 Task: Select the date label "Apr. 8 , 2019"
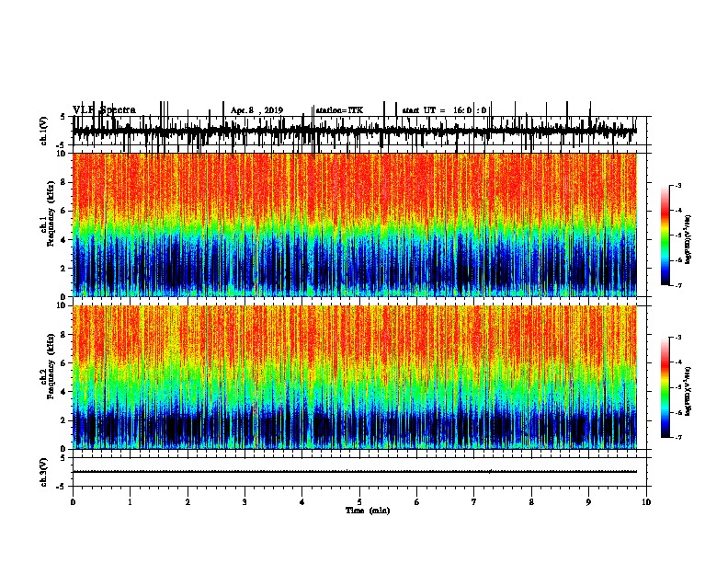(256, 110)
